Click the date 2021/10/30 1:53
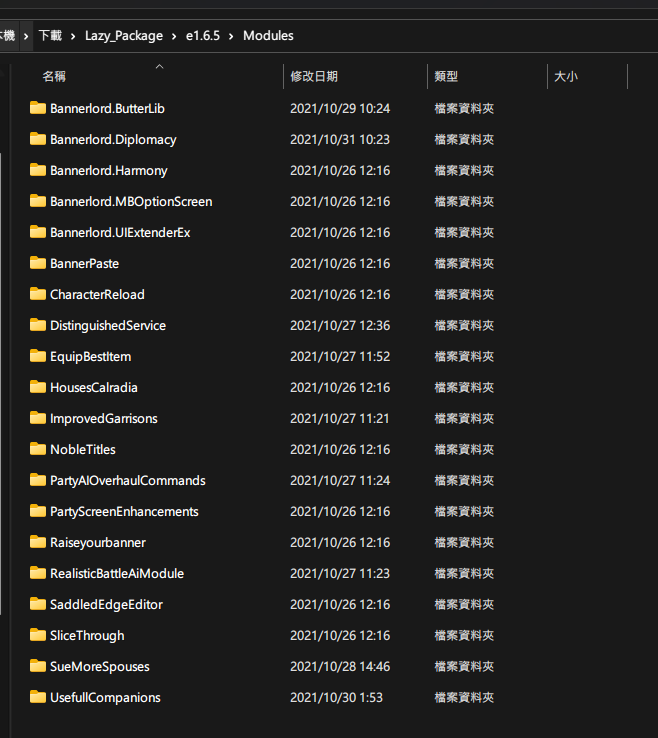The height and width of the screenshot is (738, 658). coord(337,698)
